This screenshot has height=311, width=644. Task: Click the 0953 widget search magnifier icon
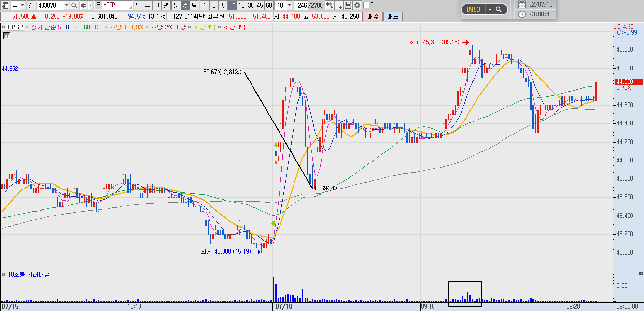click(499, 9)
